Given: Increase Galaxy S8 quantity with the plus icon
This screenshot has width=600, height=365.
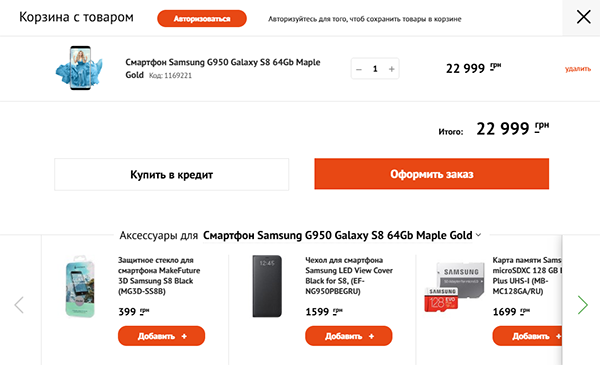Looking at the screenshot, I should (x=391, y=69).
